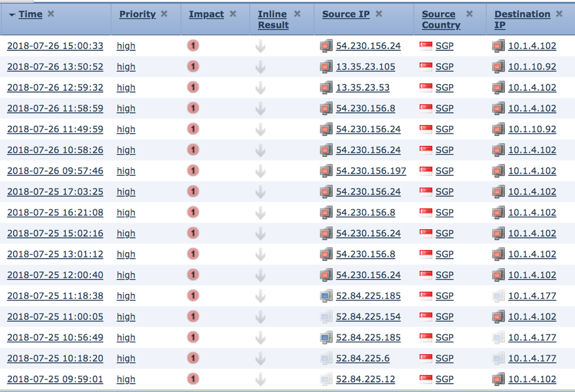This screenshot has height=392, width=575.
Task: Sort the table by Priority header
Action: click(x=137, y=14)
